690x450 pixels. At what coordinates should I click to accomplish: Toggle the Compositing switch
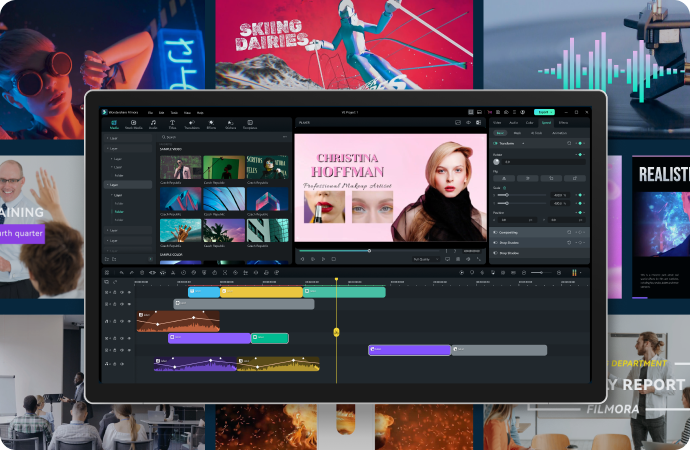[495, 232]
